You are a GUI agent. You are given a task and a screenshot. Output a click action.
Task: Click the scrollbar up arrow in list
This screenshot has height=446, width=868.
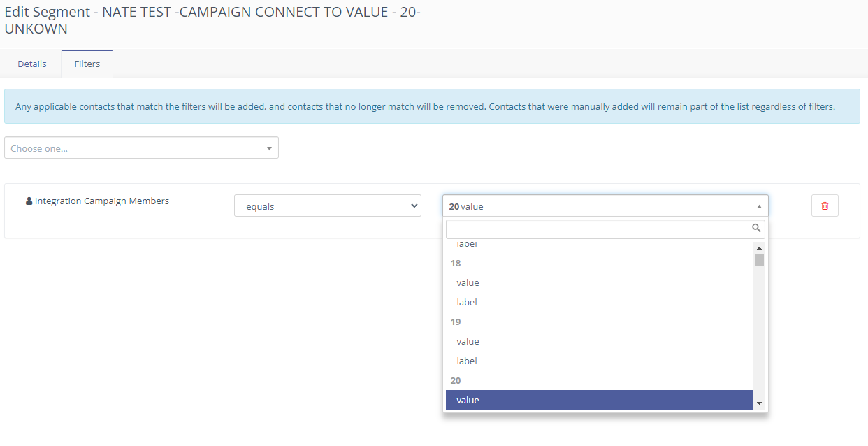(x=759, y=247)
